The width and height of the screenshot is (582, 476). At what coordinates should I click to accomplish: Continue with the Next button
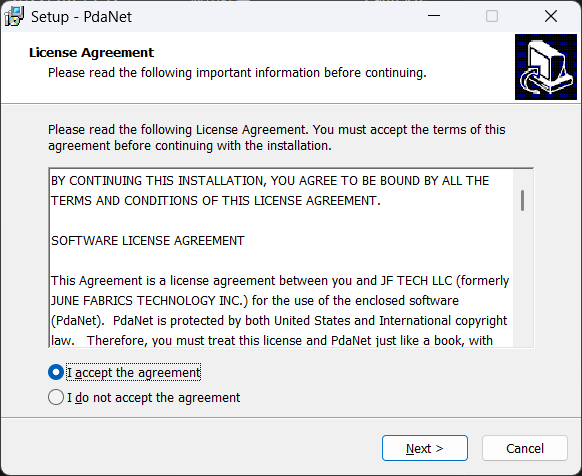pos(425,448)
